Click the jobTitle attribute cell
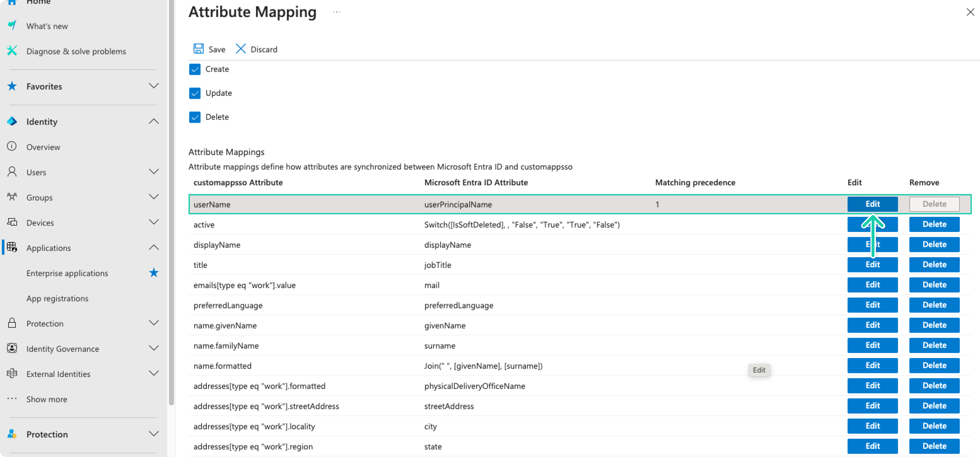The height and width of the screenshot is (457, 980). (x=437, y=265)
